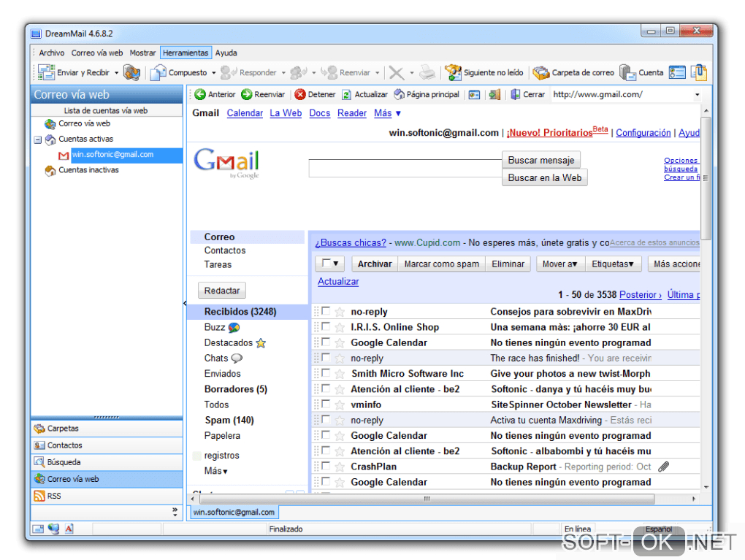Image resolution: width=745 pixels, height=560 pixels.
Task: Click Siguiente no leído icon
Action: coord(453,72)
